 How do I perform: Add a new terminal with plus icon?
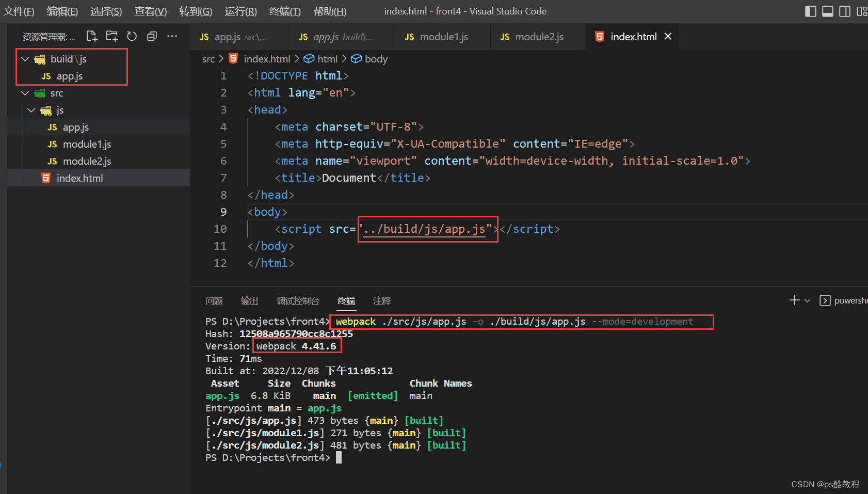point(794,300)
